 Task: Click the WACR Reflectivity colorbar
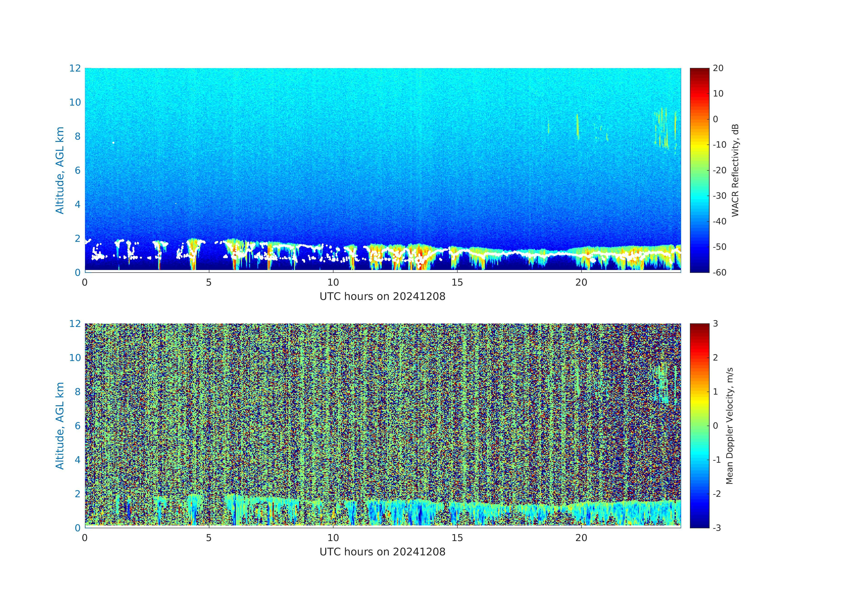699,170
